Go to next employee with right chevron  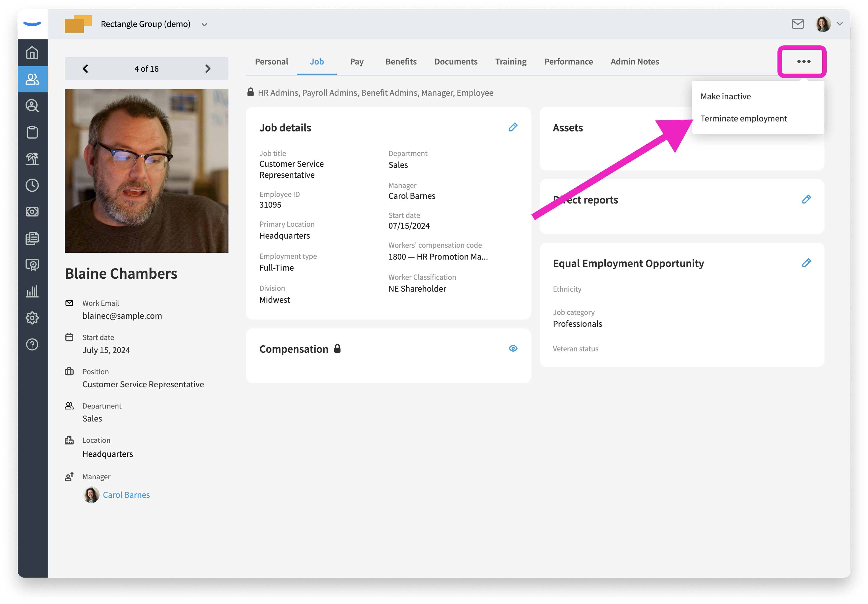[x=208, y=69]
